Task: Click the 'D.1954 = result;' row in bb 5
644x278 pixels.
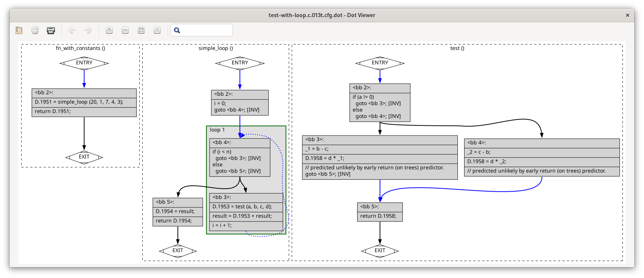Action: pyautogui.click(x=178, y=211)
